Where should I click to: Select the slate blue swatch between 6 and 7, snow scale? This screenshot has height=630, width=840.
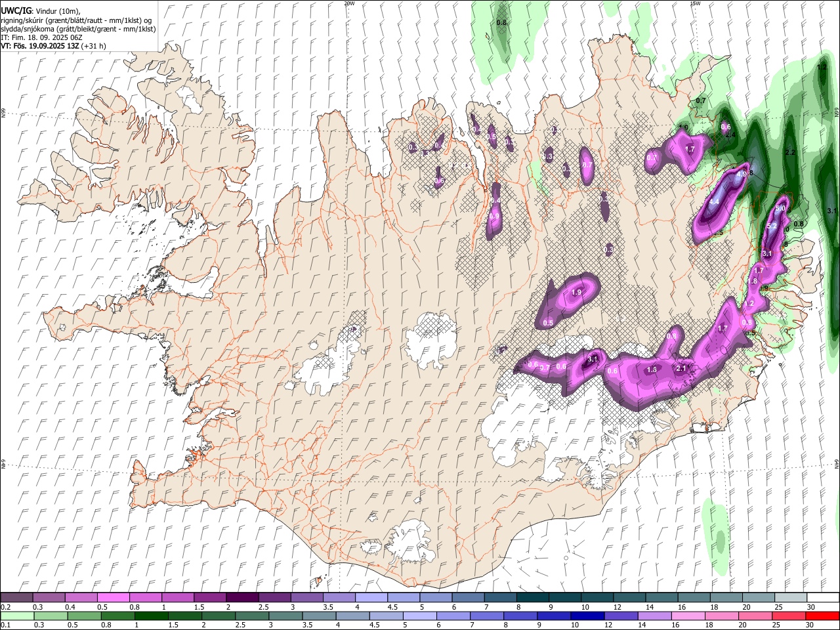(x=469, y=597)
